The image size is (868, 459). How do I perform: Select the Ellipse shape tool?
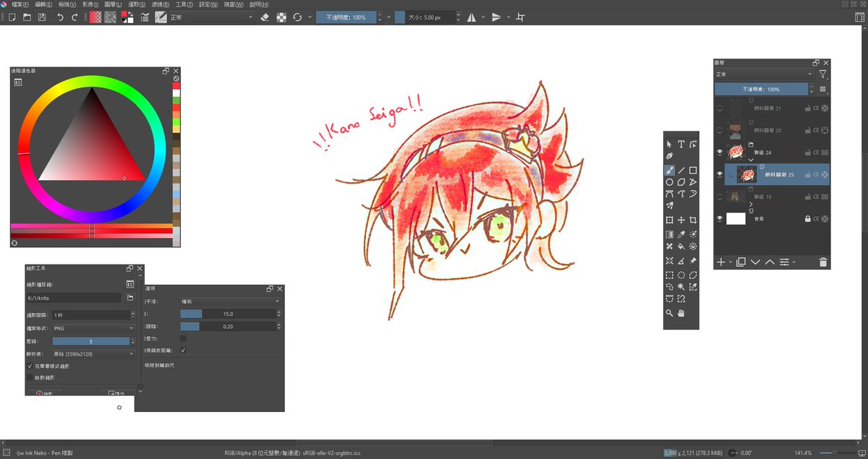point(669,183)
